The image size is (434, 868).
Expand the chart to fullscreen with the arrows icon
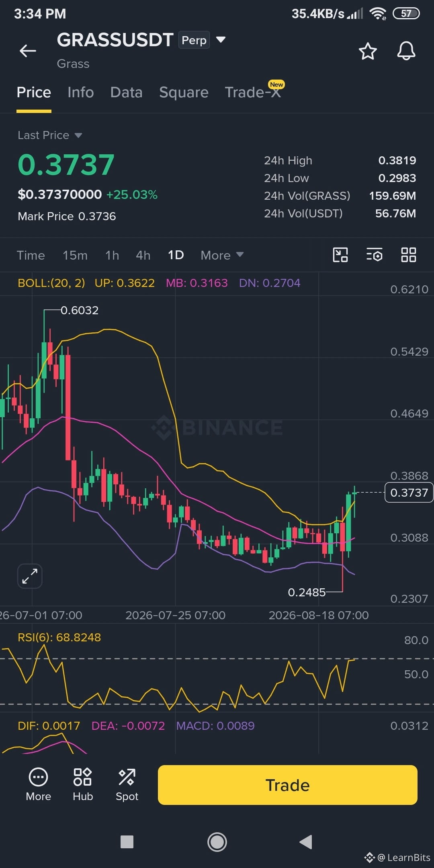click(x=30, y=576)
